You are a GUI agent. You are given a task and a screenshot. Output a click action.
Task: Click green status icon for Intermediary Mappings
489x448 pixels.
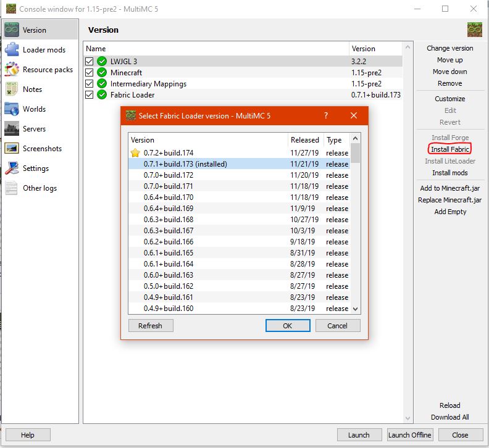pyautogui.click(x=102, y=83)
